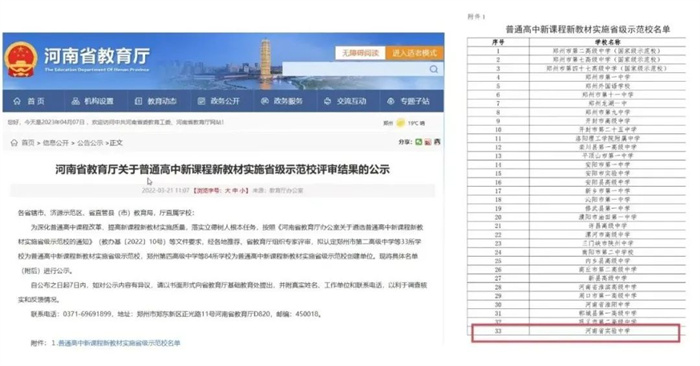The height and width of the screenshot is (366, 700).
Task: Share via the red Weibo icon
Action: pyautogui.click(x=428, y=142)
